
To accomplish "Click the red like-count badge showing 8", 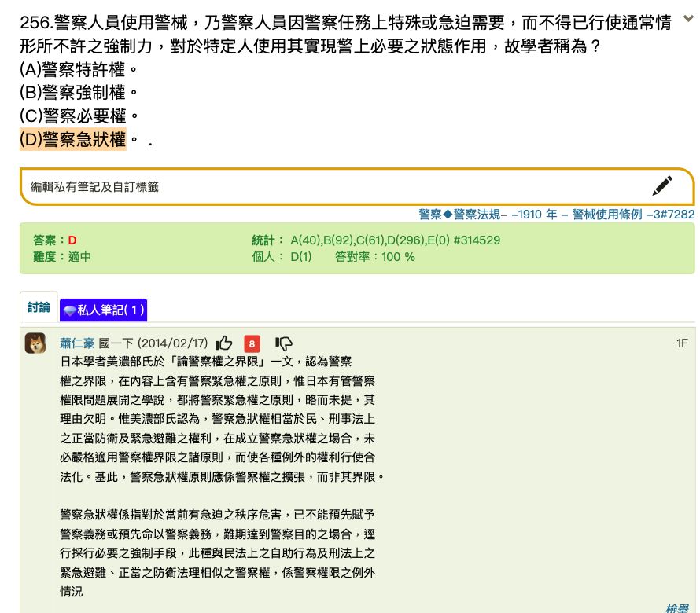I will (x=252, y=343).
